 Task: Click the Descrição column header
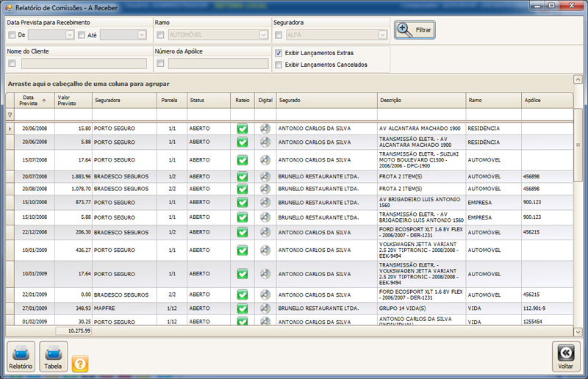pos(422,101)
